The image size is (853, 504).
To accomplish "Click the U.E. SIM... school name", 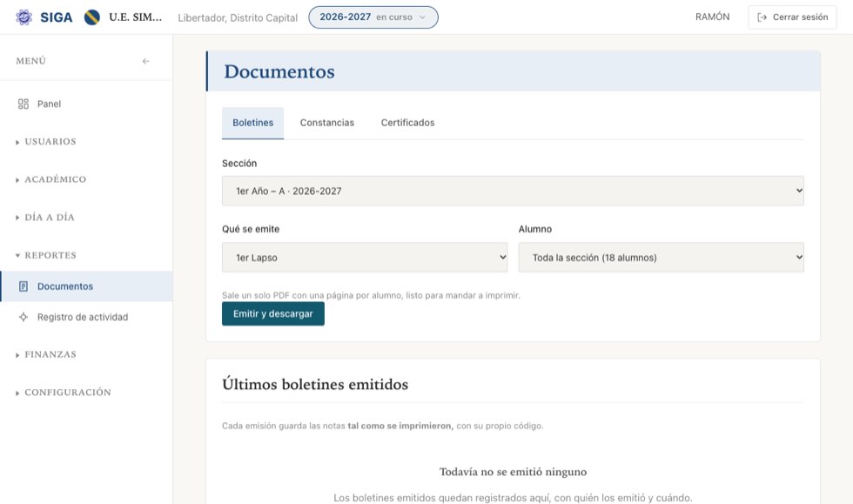I will 136,17.
